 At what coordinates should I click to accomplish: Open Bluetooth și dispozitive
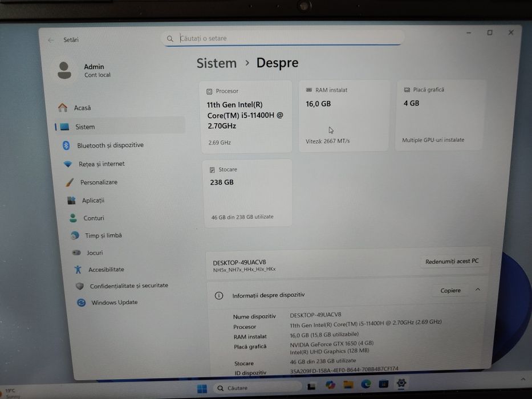110,145
